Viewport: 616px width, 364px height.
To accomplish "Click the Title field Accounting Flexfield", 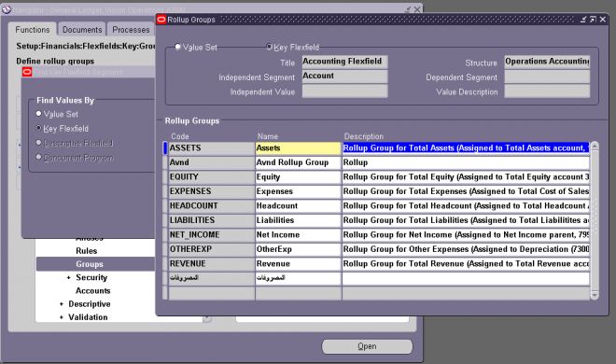I will click(344, 62).
